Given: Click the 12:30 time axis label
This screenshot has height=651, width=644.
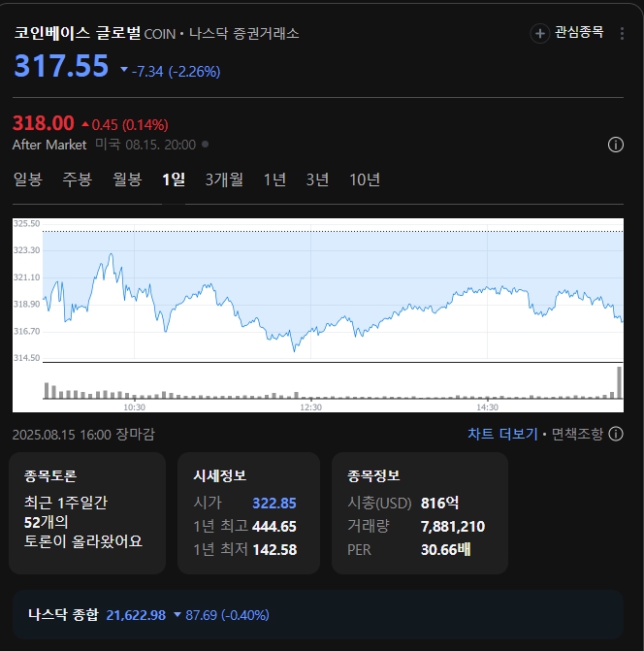Looking at the screenshot, I should 310,407.
